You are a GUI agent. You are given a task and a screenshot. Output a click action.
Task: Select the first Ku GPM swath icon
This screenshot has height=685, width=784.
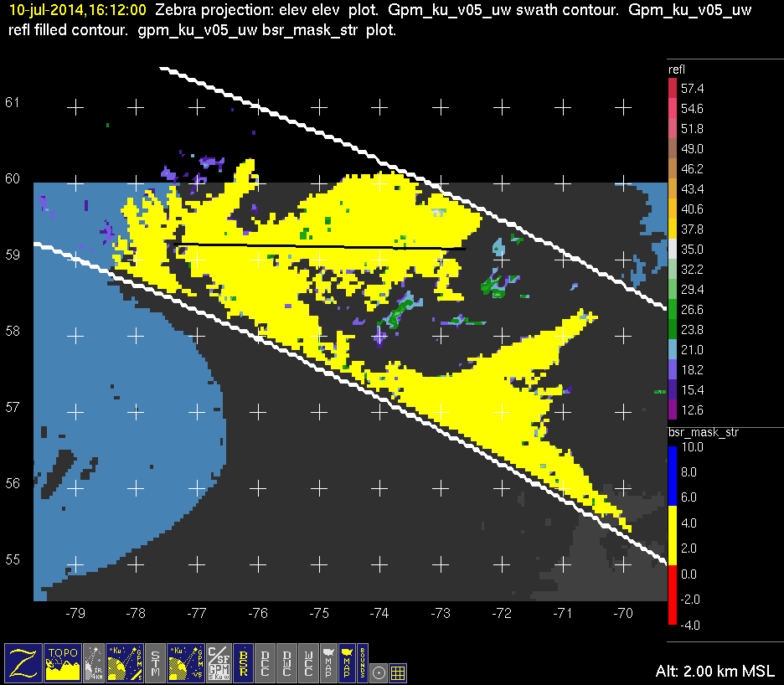[x=125, y=662]
